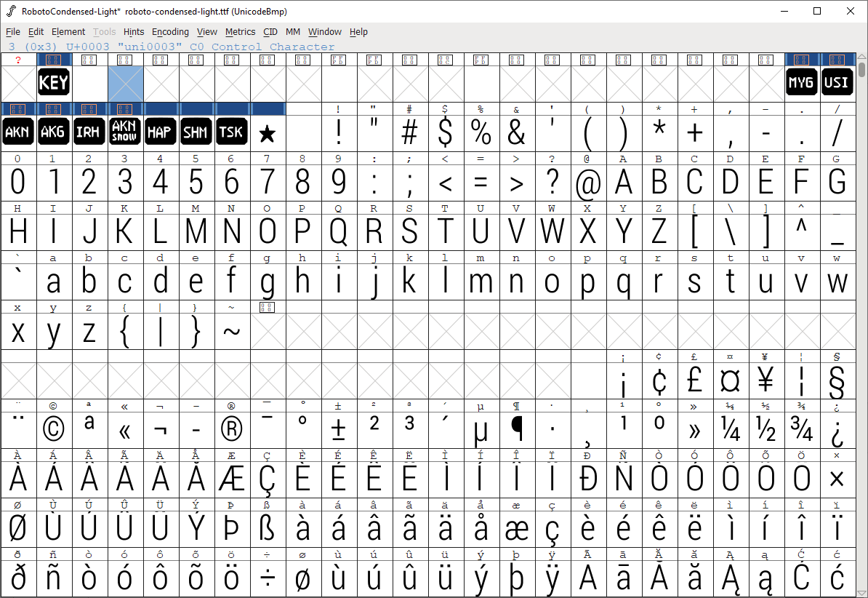Select the IRH badge glyph
Screen dimensions: 868x598
(x=89, y=132)
